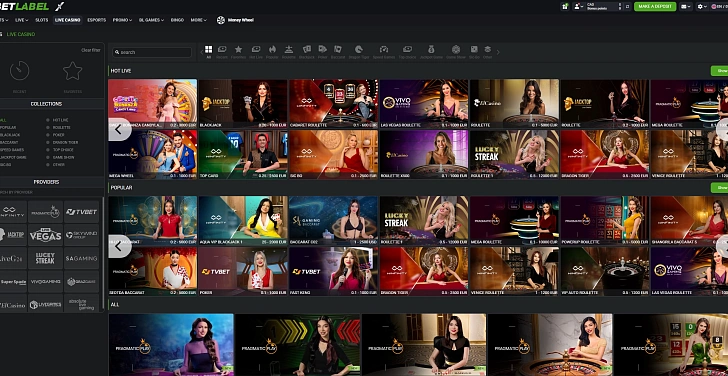Screen dimensions: 728x376
Task: Select the All games grid icon
Action: [x=208, y=49]
